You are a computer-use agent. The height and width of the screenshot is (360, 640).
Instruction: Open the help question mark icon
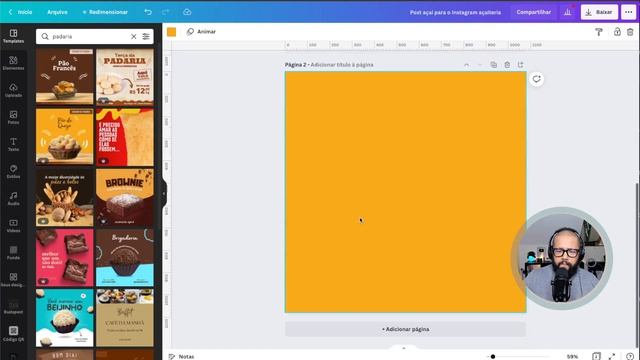(x=630, y=356)
